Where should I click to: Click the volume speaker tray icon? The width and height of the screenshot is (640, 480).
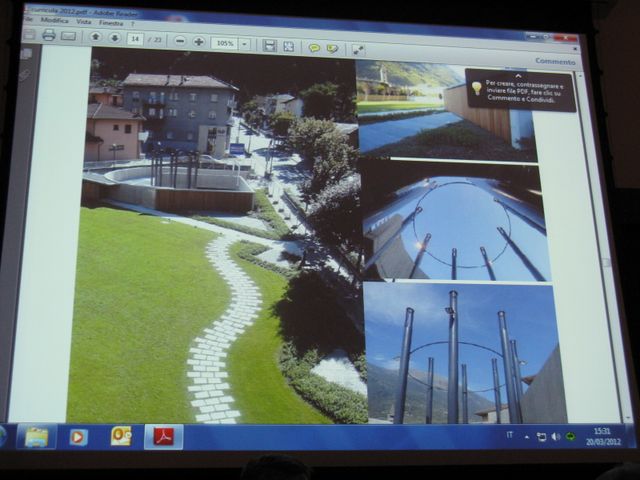point(556,437)
